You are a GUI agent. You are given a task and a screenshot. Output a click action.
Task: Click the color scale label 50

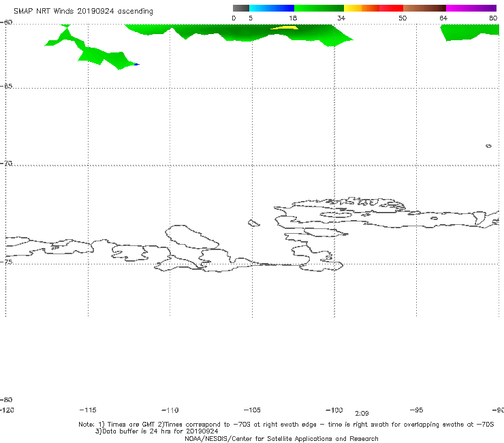(403, 18)
